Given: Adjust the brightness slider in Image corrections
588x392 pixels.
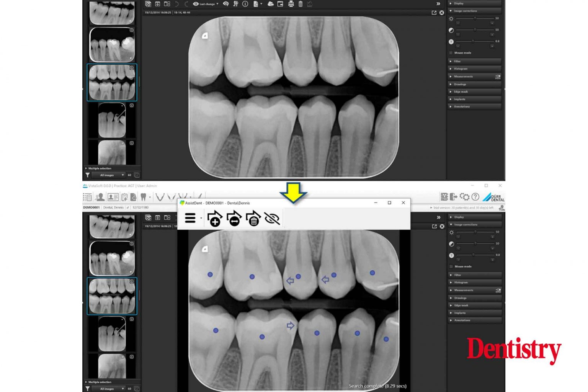Looking at the screenshot, I should [x=475, y=18].
